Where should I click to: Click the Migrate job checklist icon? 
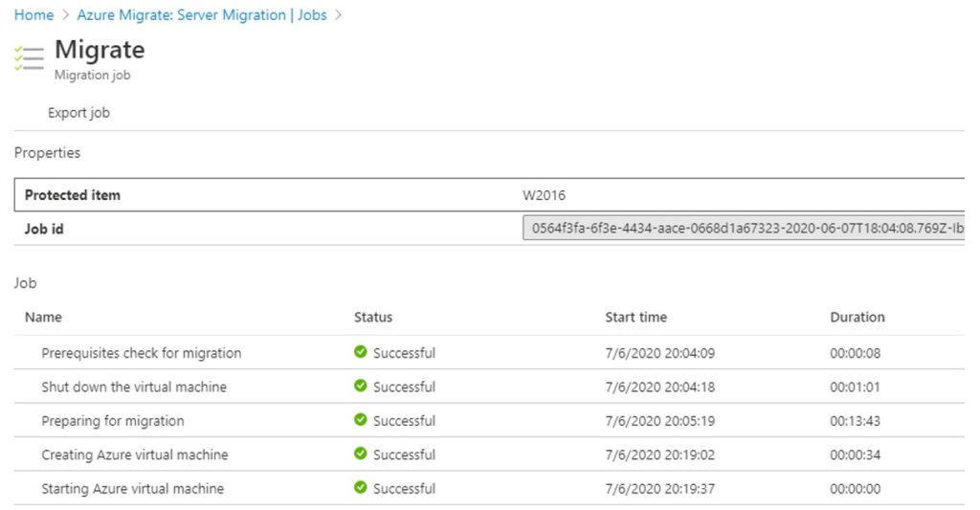pyautogui.click(x=29, y=58)
